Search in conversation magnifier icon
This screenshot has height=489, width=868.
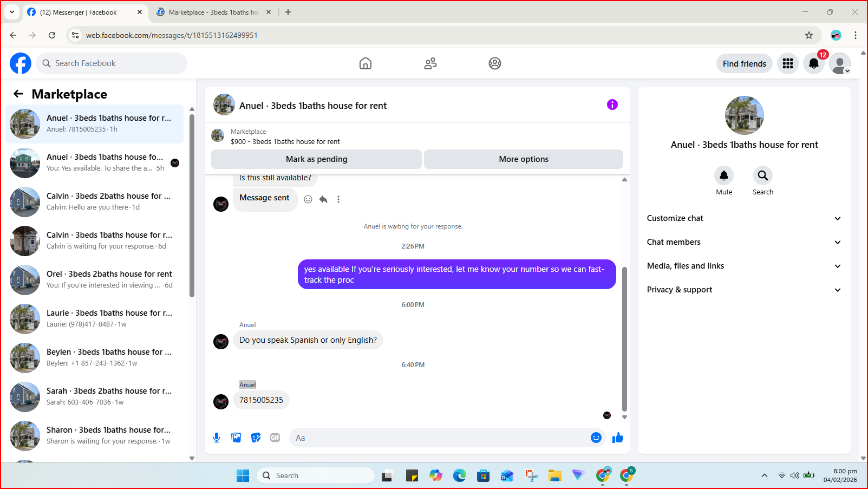point(763,175)
